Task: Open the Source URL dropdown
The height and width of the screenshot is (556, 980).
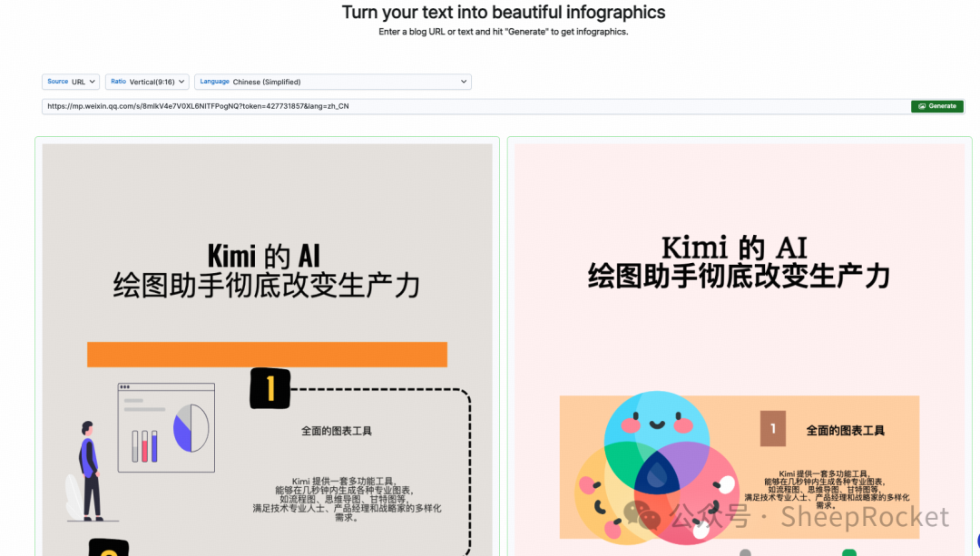Action: [71, 82]
